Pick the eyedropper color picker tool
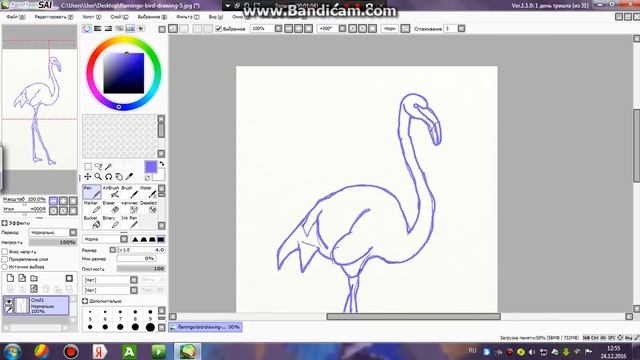Screen dimensions: 640x360 coord(129,177)
